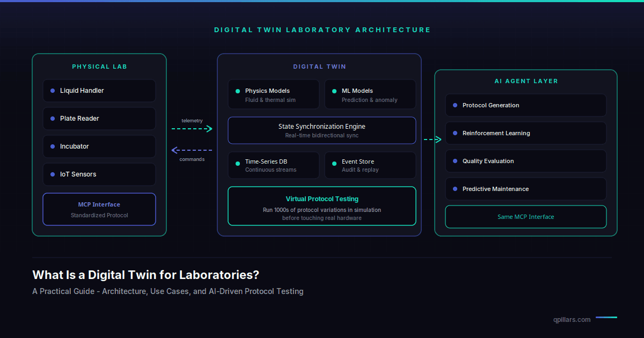The height and width of the screenshot is (338, 644).
Task: Collapse the Digital Twin panel
Action: point(319,67)
